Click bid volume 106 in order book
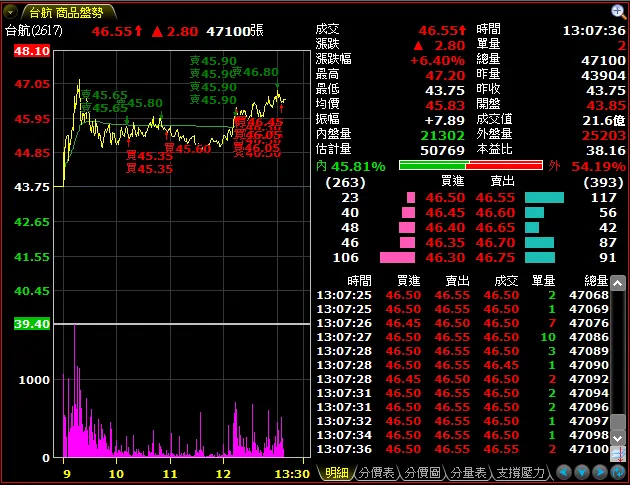This screenshot has height=485, width=630. (x=346, y=258)
